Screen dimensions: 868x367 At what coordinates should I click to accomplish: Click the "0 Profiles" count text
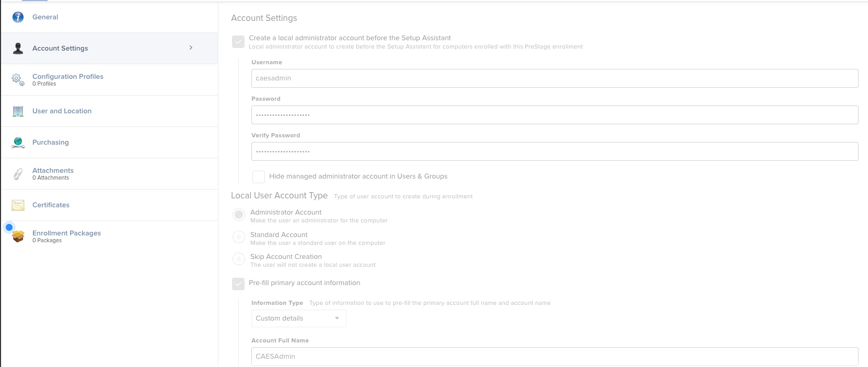pyautogui.click(x=44, y=84)
